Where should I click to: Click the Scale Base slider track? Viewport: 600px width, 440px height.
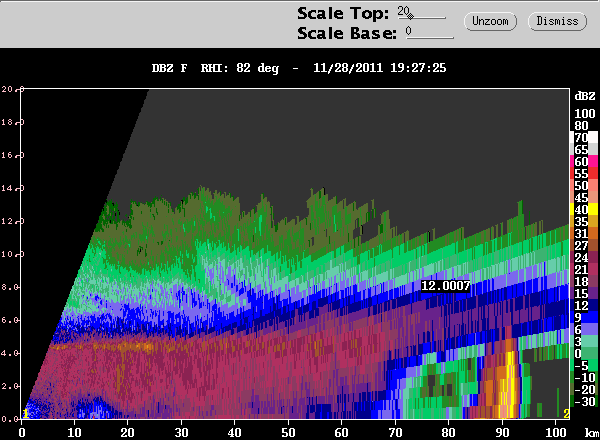pos(430,38)
